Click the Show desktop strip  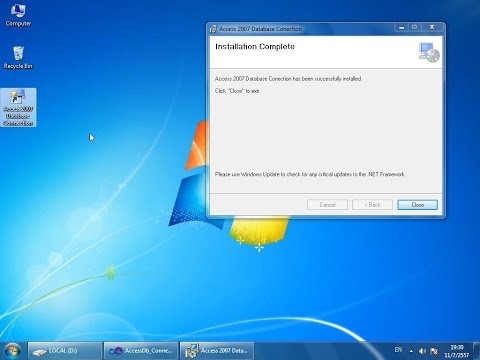(x=477, y=351)
